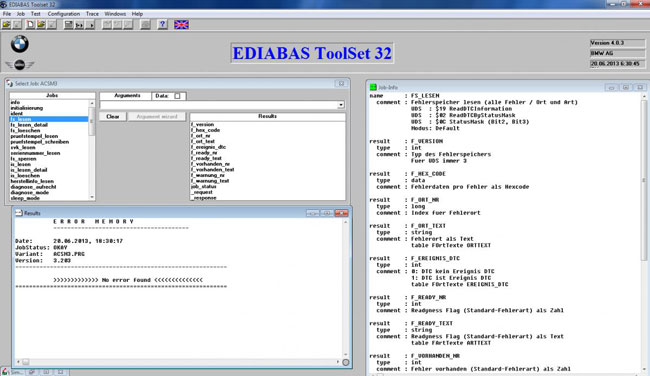The height and width of the screenshot is (376, 650).
Task: Click the 'Version 4.0.3' field
Action: click(617, 43)
